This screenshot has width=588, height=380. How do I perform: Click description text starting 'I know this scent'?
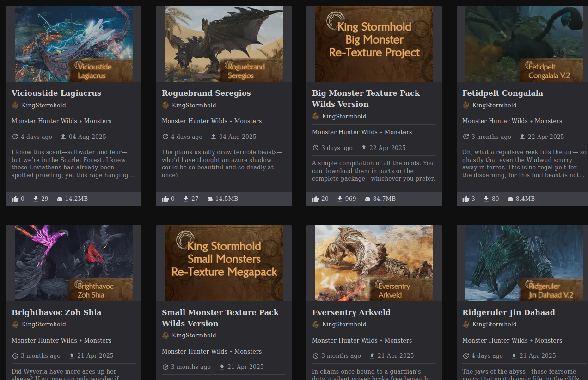(x=73, y=164)
